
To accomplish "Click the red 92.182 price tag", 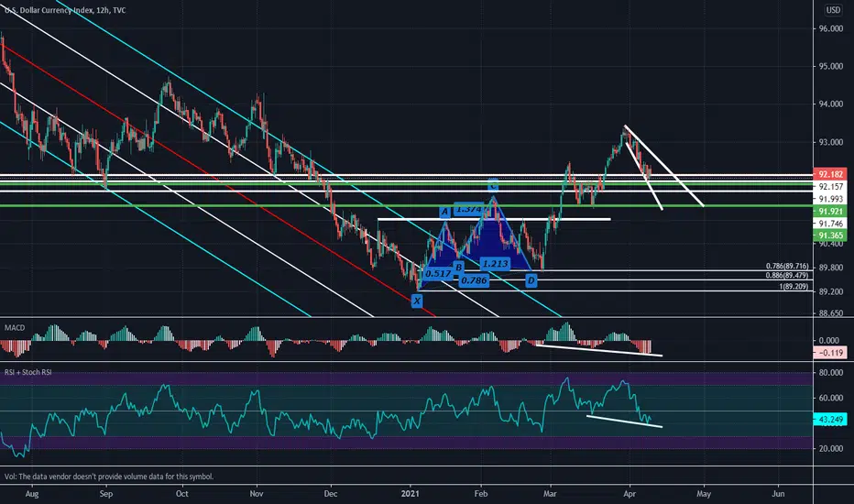I will coord(830,174).
